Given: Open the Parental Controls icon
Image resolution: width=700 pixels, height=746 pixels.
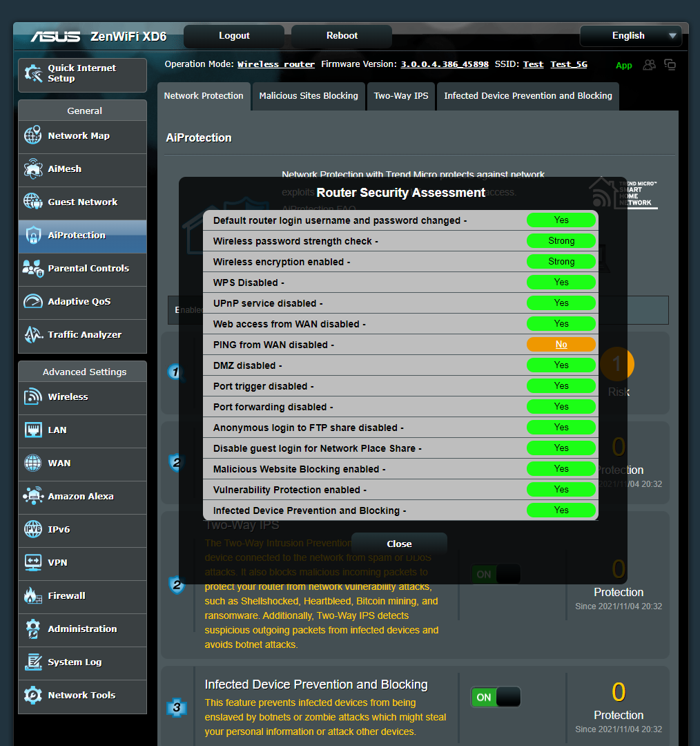Looking at the screenshot, I should pos(33,268).
